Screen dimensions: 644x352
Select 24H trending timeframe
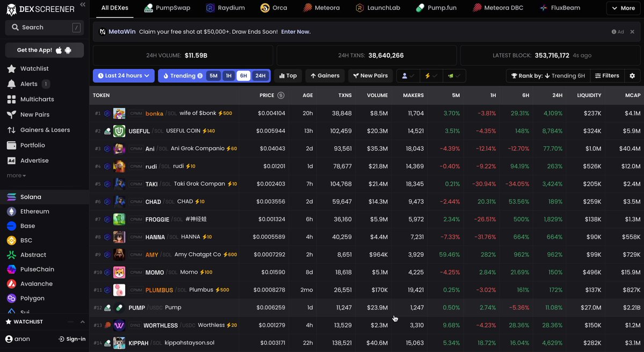tap(261, 76)
